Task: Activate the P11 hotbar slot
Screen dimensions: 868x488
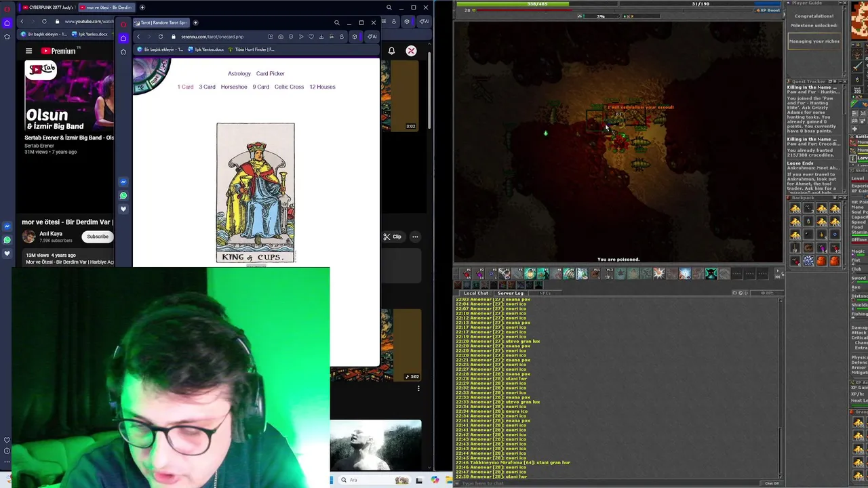Action: pos(595,274)
